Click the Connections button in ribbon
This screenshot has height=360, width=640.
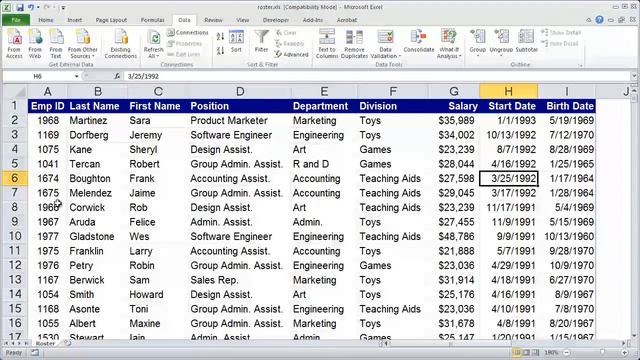tap(188, 33)
